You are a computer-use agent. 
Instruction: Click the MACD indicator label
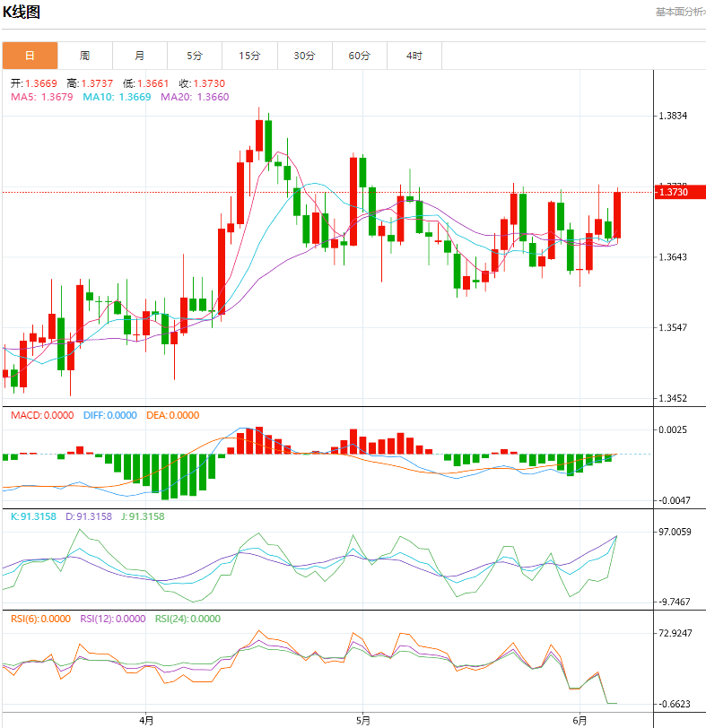[42, 415]
